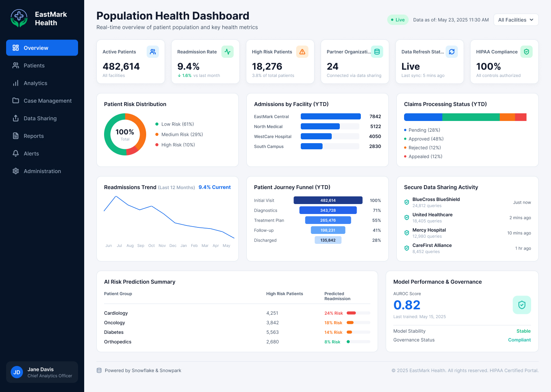This screenshot has height=392, width=551.
Task: Click the shield icon next to Mercy Hospital
Action: click(x=407, y=233)
